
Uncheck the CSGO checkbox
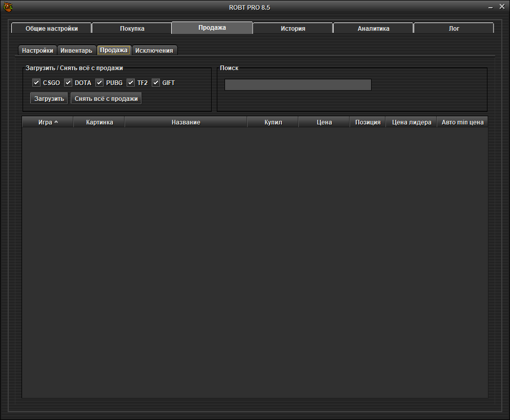coord(36,82)
